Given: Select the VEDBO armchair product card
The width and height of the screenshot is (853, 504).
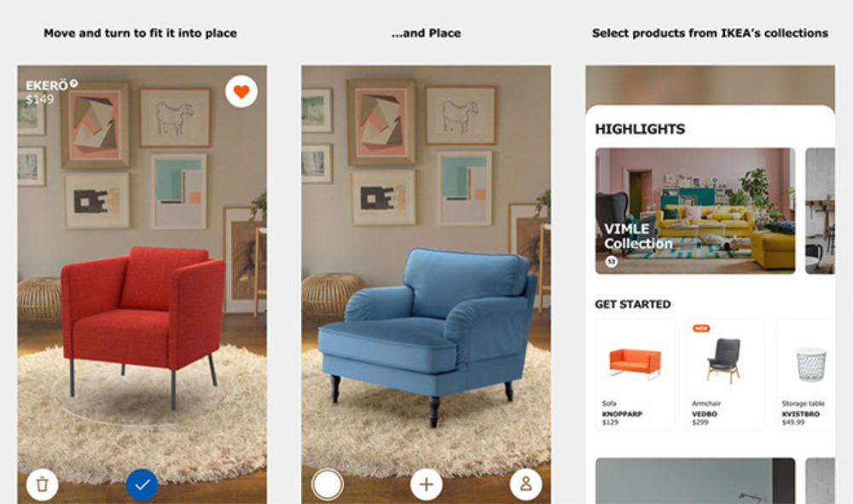Looking at the screenshot, I should pos(724,374).
